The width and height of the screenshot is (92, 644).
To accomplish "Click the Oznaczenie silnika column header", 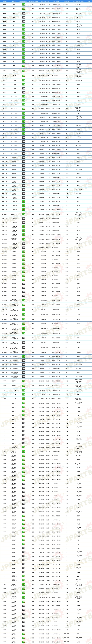I will coord(79,1).
